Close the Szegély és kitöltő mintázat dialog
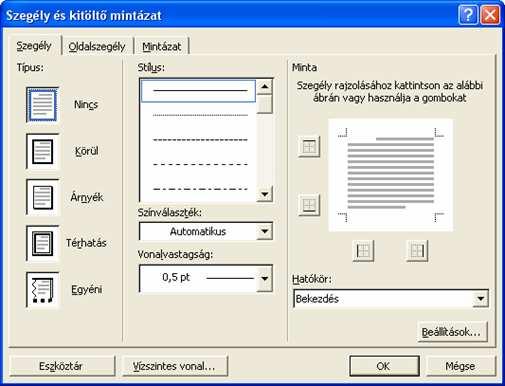This screenshot has width=505, height=386. (x=490, y=15)
